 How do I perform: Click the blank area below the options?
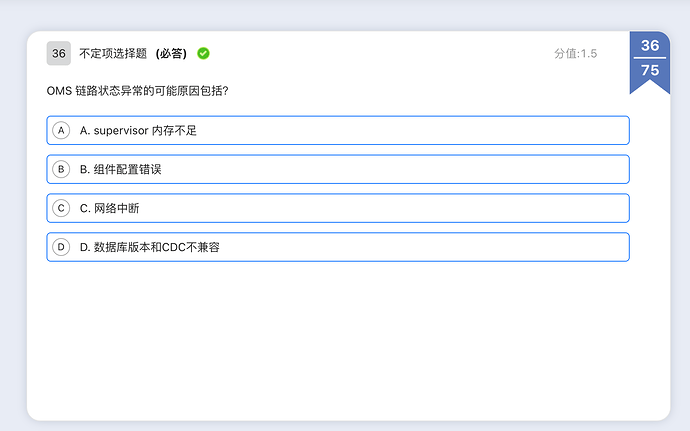coord(338,339)
